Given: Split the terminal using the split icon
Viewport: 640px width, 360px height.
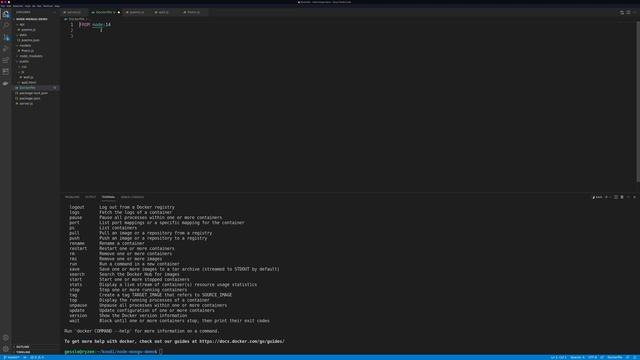Looking at the screenshot, I should [x=616, y=197].
